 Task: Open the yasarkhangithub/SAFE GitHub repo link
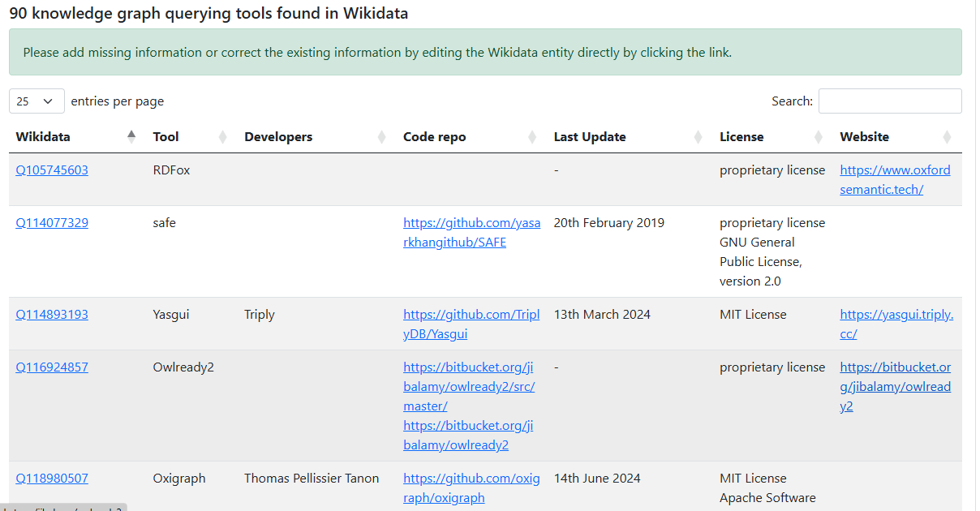(471, 233)
